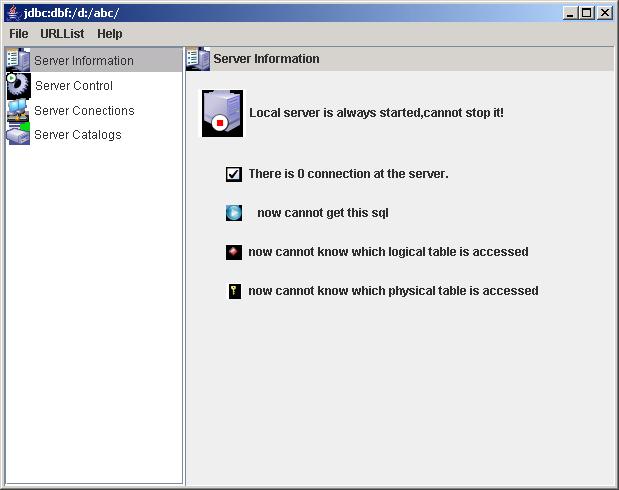
Task: Click the 'now cannot get this sql' text
Action: 322,213
